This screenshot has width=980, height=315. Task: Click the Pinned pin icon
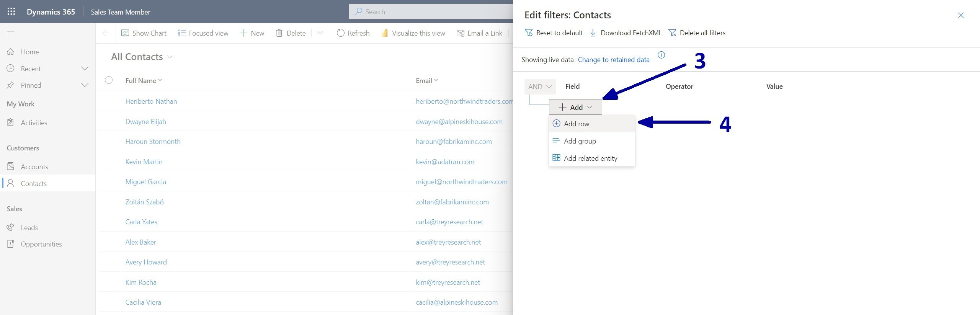coord(11,85)
